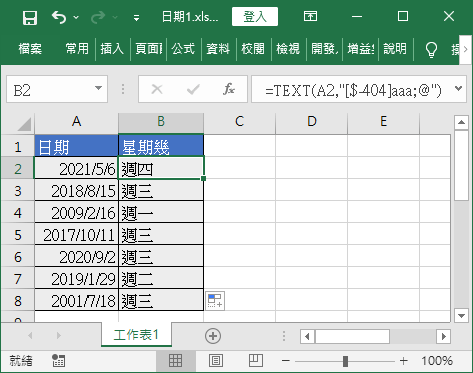Select cell 週四 in column B
This screenshot has width=473, height=373.
coord(161,169)
